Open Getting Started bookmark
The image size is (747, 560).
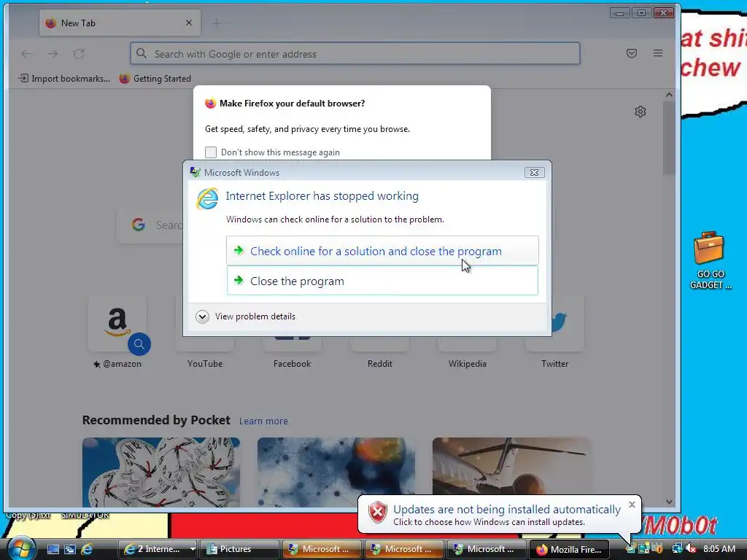coord(155,79)
